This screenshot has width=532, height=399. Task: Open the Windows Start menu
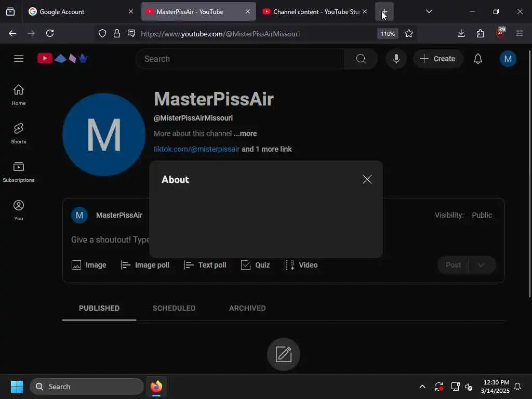point(17,387)
